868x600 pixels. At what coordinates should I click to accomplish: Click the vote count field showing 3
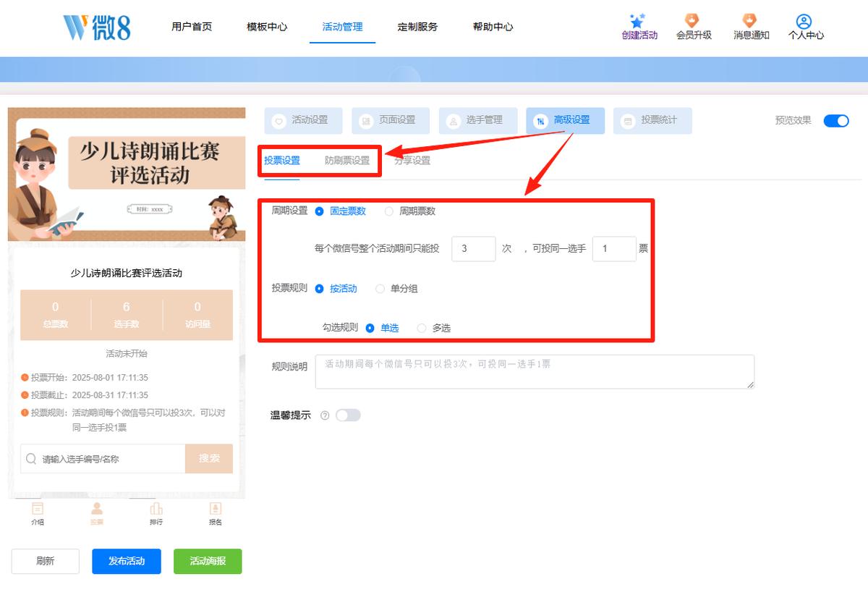(474, 249)
